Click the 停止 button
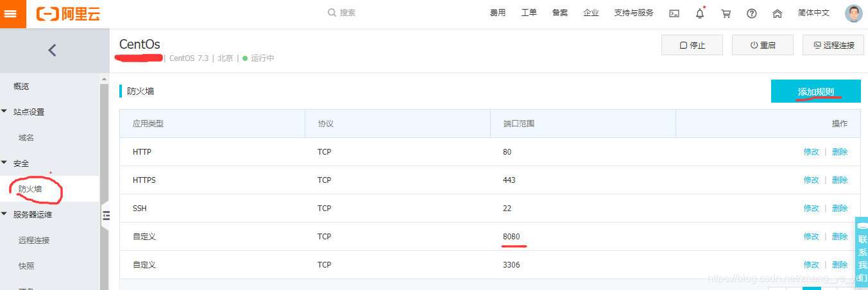The height and width of the screenshot is (290, 868). click(692, 45)
